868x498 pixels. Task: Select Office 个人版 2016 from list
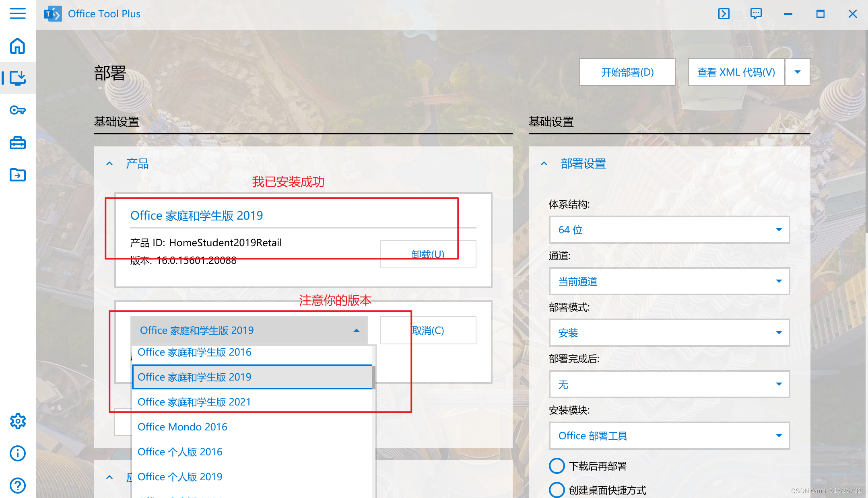pyautogui.click(x=252, y=452)
